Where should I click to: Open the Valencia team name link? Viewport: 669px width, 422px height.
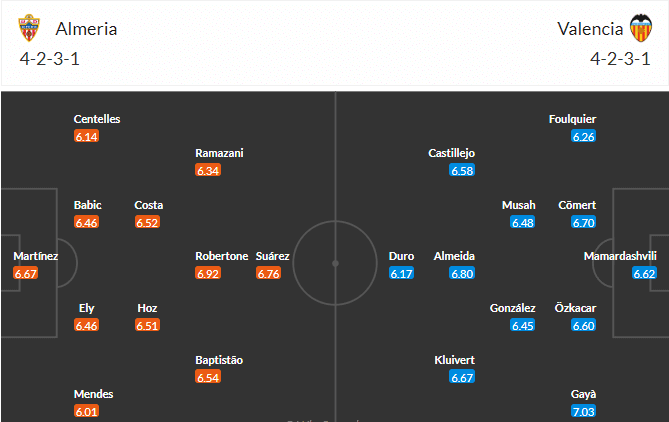[591, 29]
